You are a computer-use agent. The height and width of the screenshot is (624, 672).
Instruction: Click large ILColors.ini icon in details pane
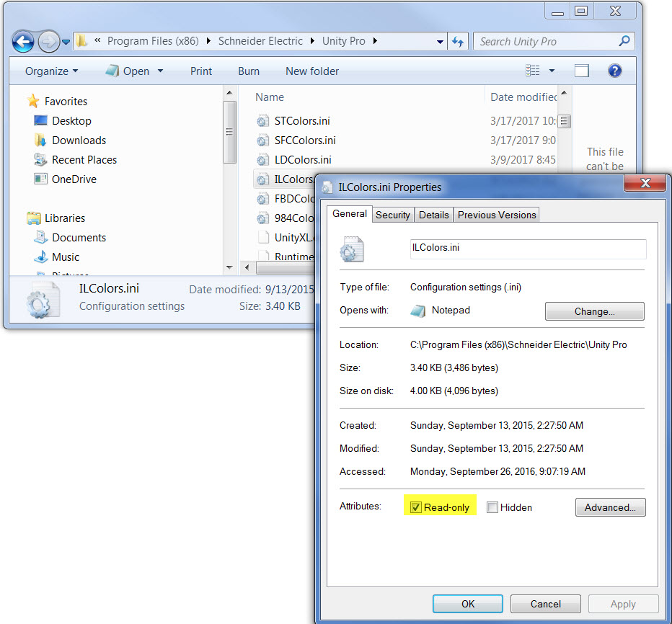pyautogui.click(x=42, y=300)
